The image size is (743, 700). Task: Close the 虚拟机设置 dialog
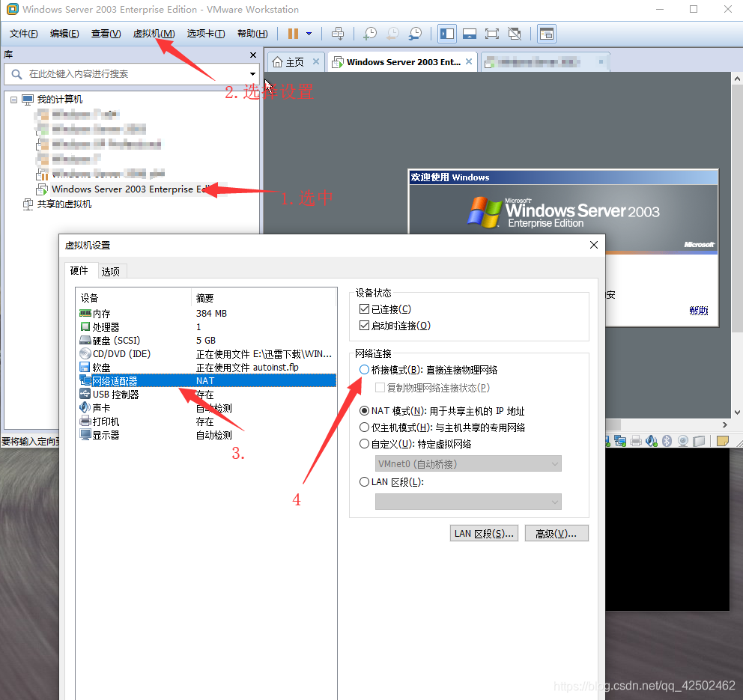(x=594, y=245)
